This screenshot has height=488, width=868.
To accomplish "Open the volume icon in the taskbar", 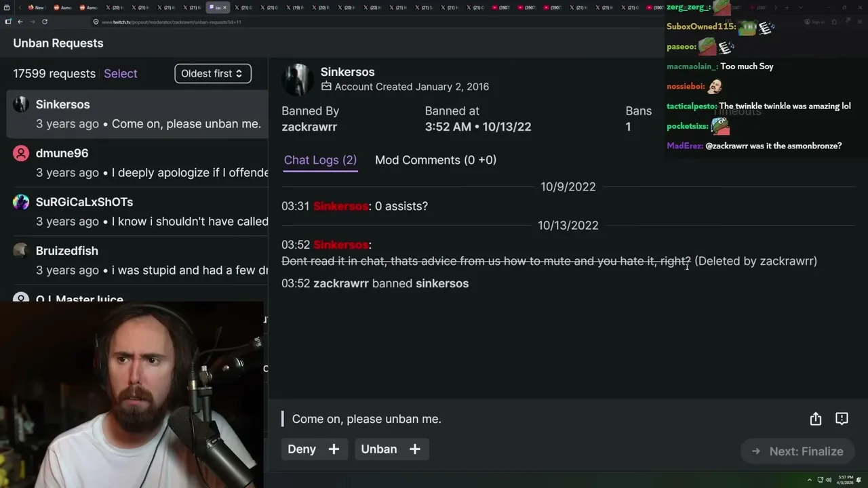I will (x=828, y=480).
